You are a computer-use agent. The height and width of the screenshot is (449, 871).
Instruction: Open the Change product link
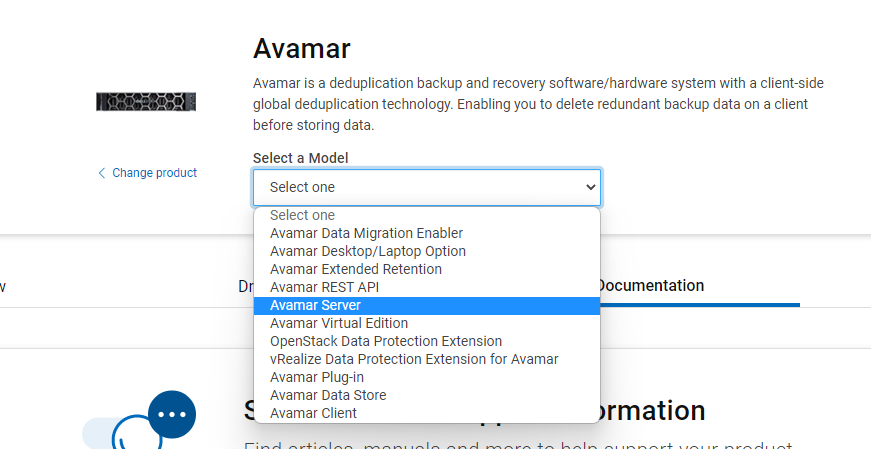[147, 173]
